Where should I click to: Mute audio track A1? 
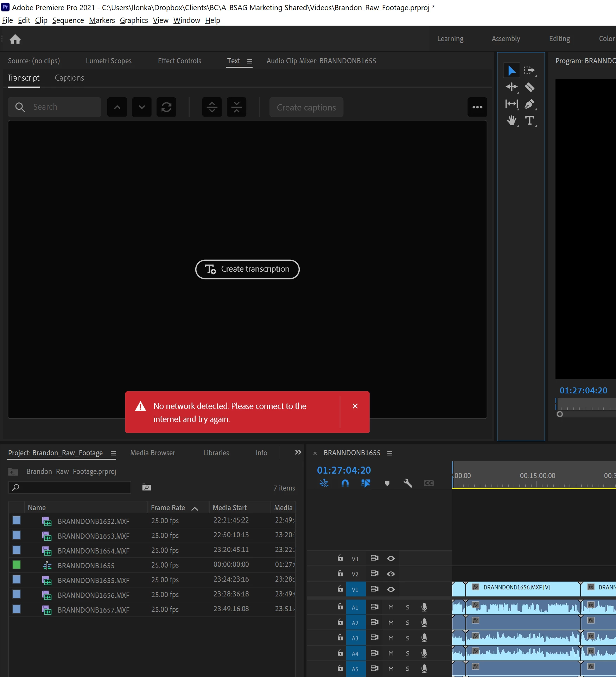(391, 607)
